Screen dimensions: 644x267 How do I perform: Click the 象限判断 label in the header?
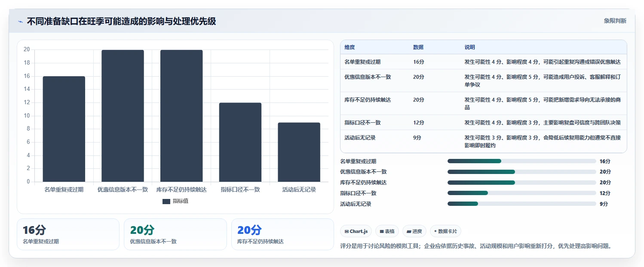pyautogui.click(x=615, y=21)
